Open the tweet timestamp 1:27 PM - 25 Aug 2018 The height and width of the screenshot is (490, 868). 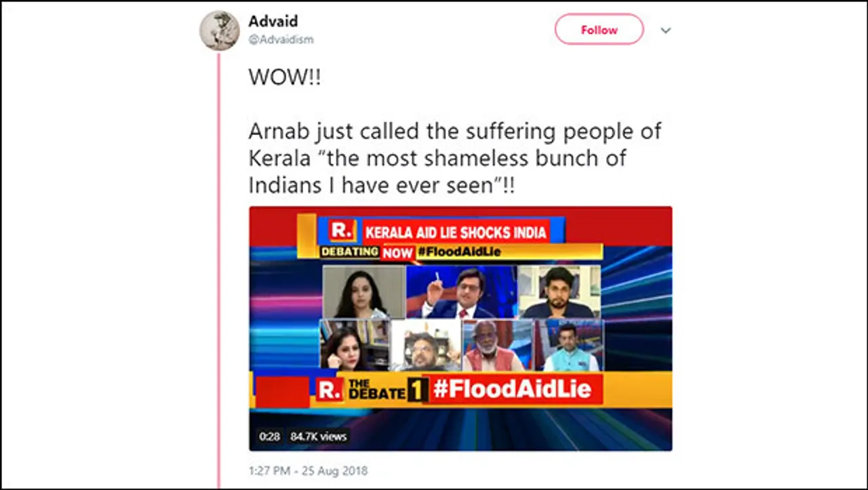click(309, 470)
